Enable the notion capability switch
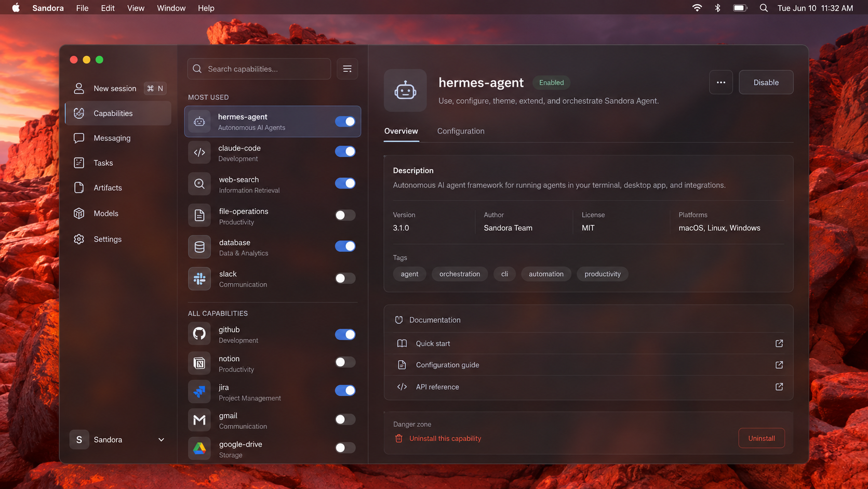Screen dimensions: 868x489 (x=345, y=362)
